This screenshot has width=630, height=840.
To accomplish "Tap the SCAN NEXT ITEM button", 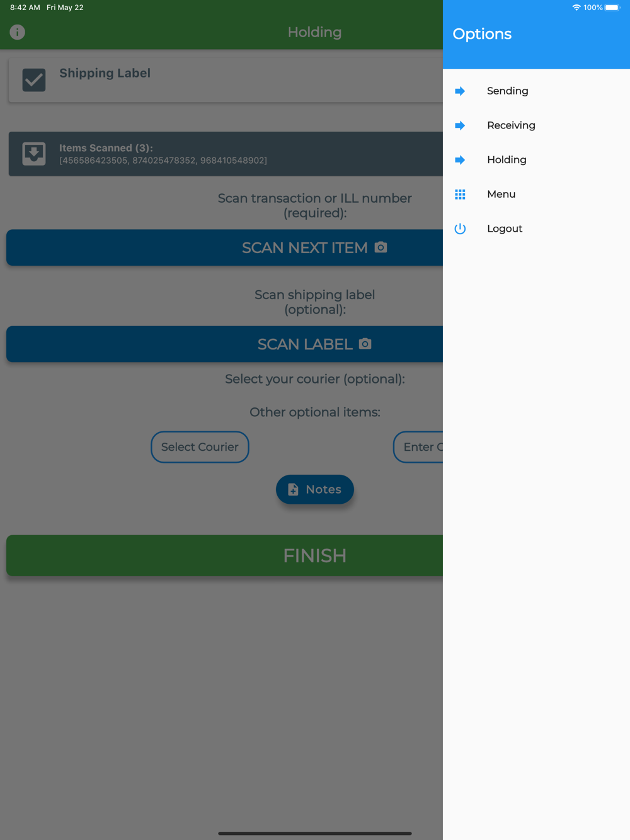I will click(224, 247).
